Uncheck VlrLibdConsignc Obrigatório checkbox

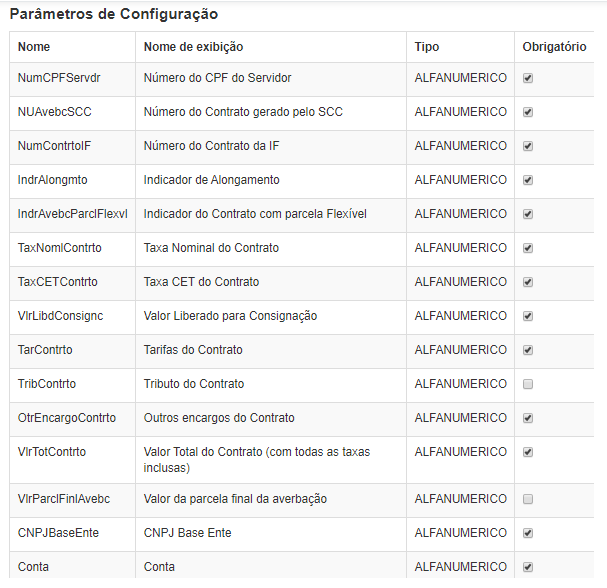click(528, 316)
